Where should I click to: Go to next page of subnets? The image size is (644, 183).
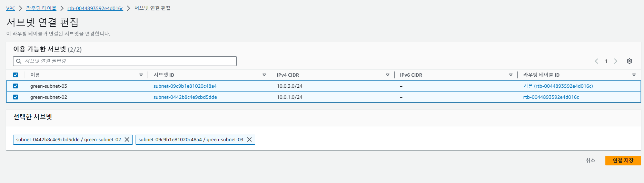click(x=616, y=61)
